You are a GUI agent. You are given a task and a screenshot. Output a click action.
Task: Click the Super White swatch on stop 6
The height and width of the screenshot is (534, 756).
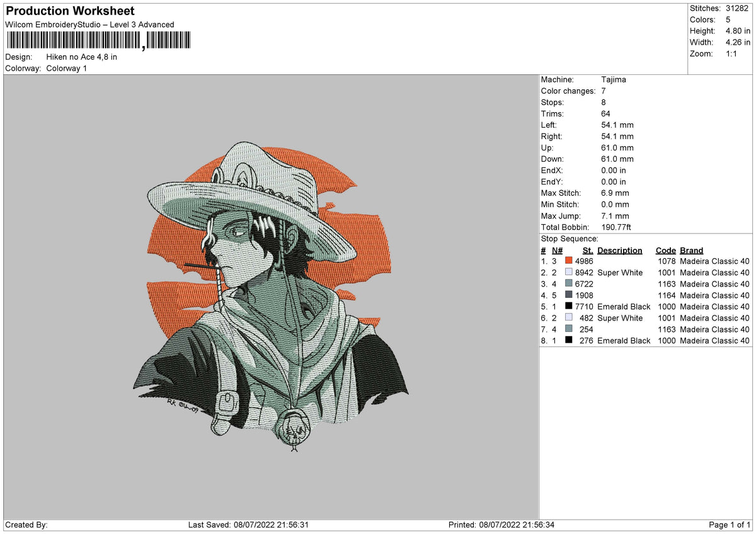pos(568,318)
